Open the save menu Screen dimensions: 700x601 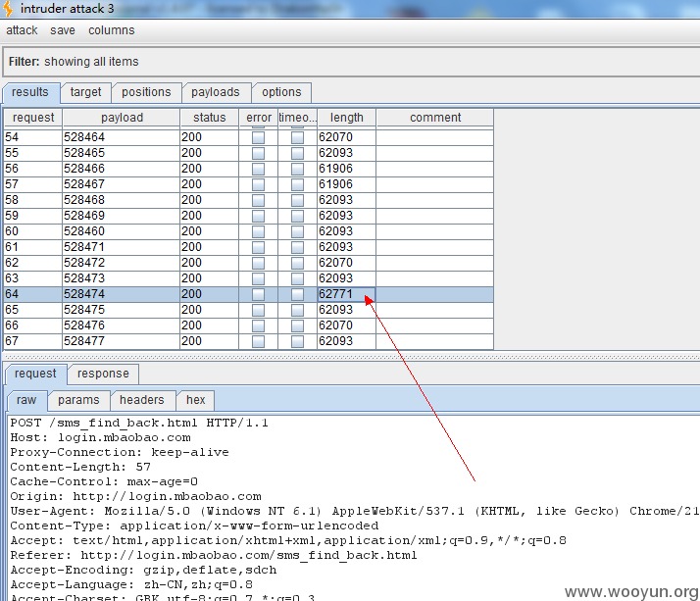[x=63, y=30]
